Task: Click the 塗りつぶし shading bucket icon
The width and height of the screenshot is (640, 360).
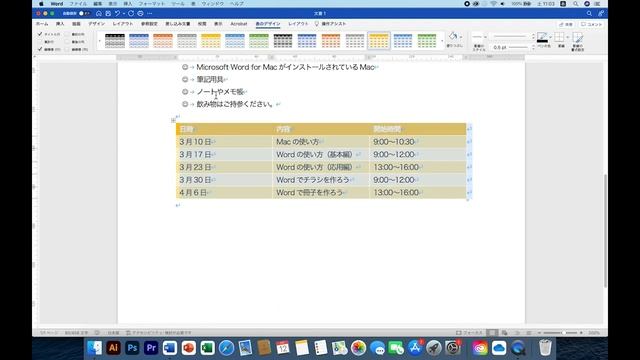Action: click(x=453, y=36)
